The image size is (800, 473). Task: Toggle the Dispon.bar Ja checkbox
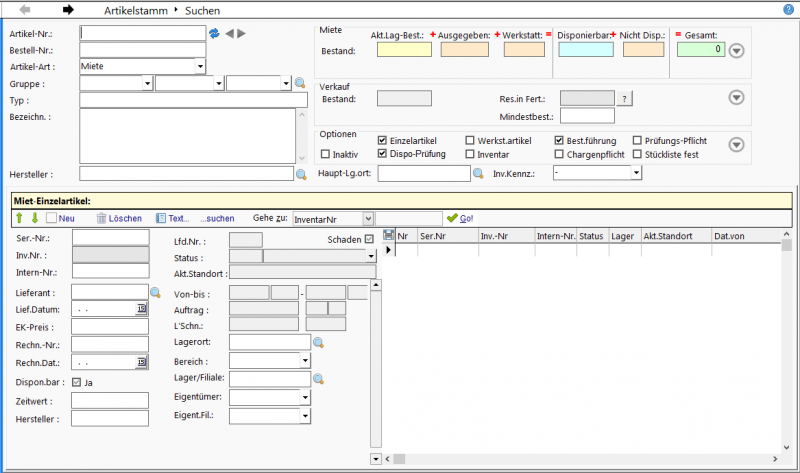(x=77, y=382)
